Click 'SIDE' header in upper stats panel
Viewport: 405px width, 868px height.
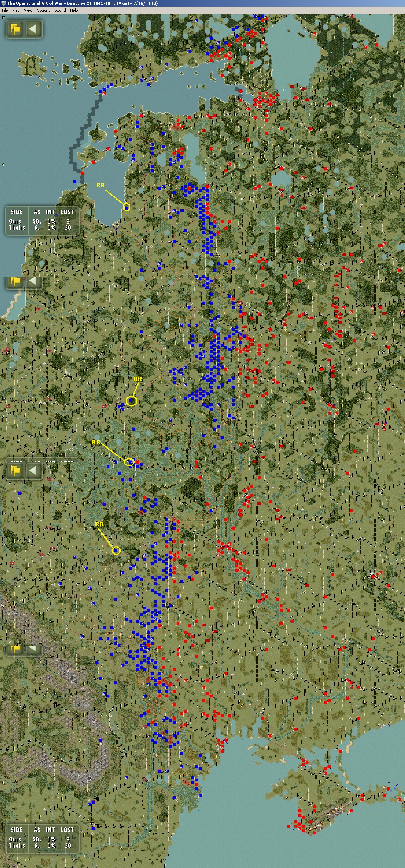17,212
